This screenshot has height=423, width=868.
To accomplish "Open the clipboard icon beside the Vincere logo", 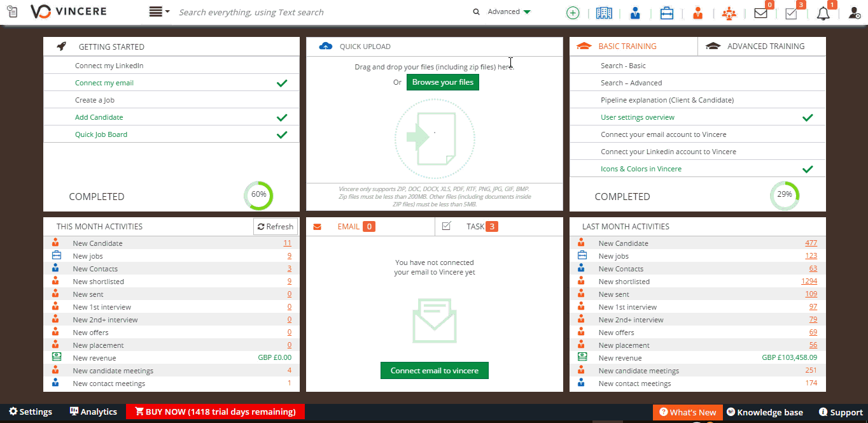I will 12,11.
